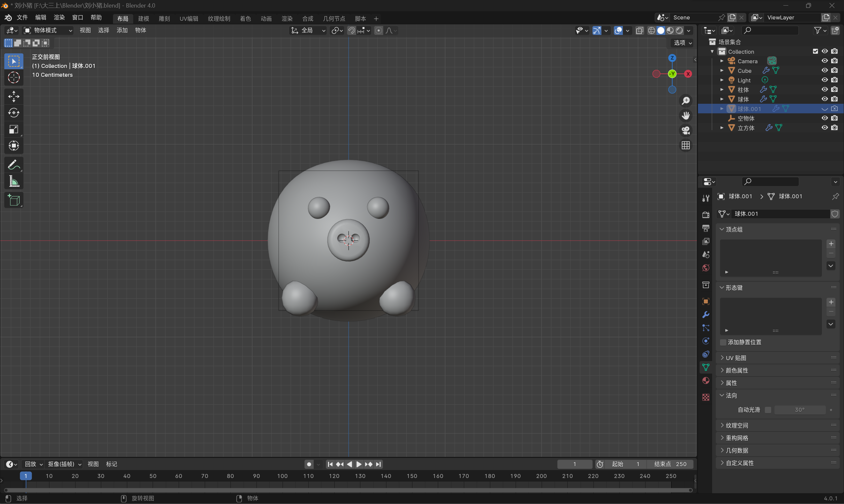Enable the Auto Smooth checkbox
844x504 pixels.
[768, 410]
